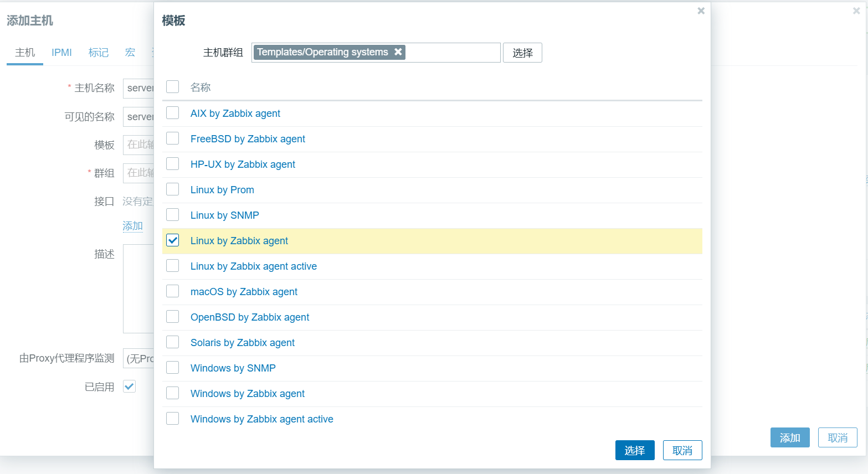
Task: Click the Linux by Zabbix agent link
Action: point(239,241)
